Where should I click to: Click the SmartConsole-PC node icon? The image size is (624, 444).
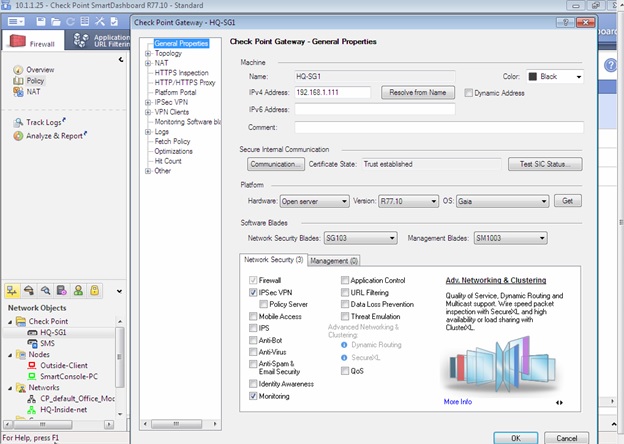click(32, 376)
